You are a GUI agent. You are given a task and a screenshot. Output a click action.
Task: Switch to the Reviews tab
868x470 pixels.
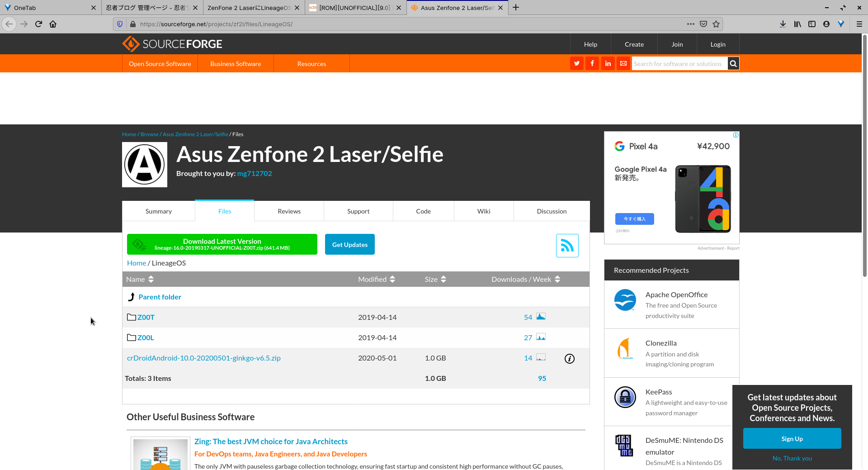(x=289, y=211)
